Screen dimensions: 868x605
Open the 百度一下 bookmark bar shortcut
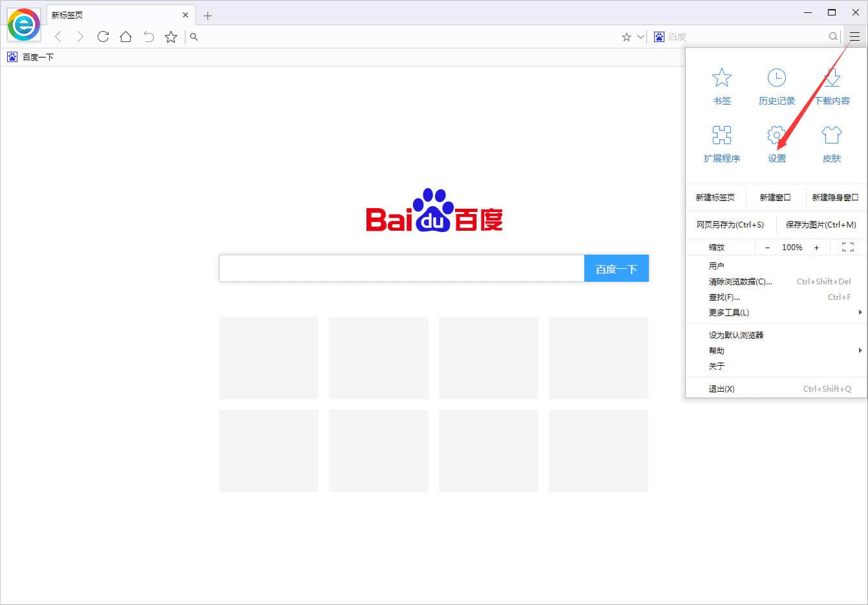pyautogui.click(x=30, y=57)
